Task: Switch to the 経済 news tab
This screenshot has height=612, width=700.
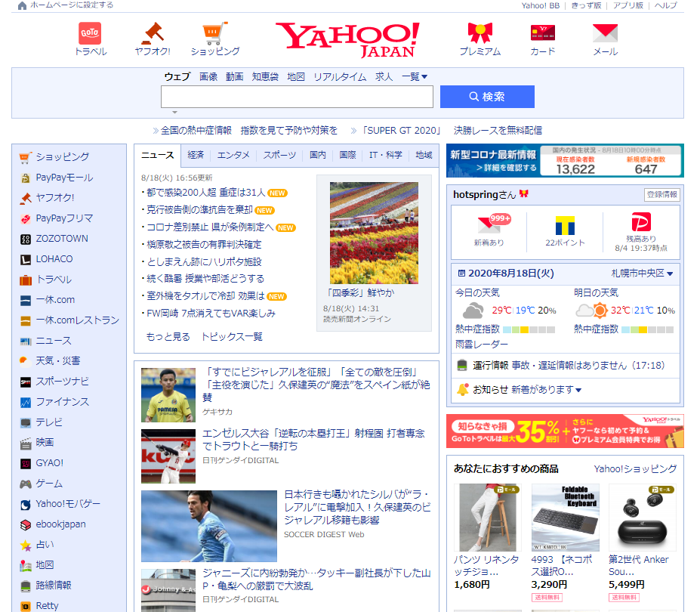Action: click(x=196, y=155)
